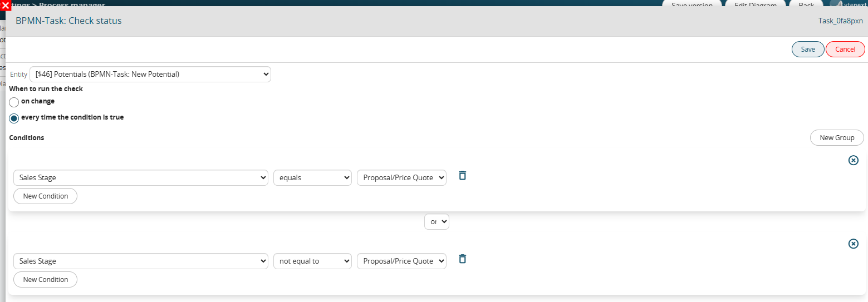
Task: Open first group's Proposal/Price Quote value dropdown
Action: (401, 178)
